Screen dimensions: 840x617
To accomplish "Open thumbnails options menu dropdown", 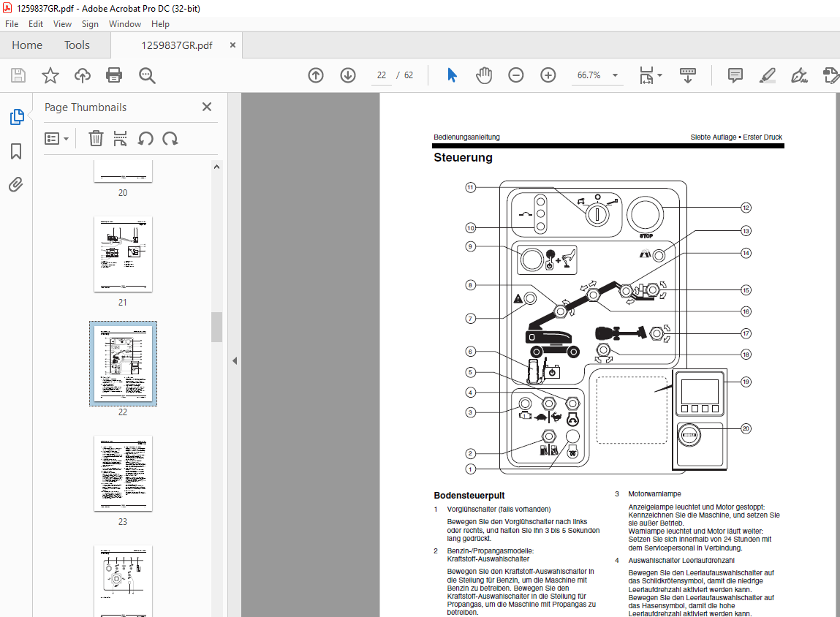I will coord(56,139).
